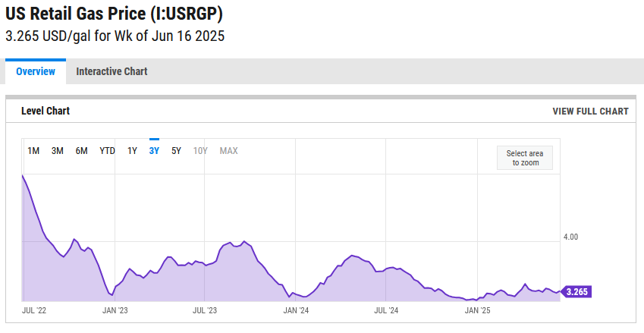The height and width of the screenshot is (333, 644).
Task: Click the JUL '23 axis label
Action: pyautogui.click(x=205, y=310)
